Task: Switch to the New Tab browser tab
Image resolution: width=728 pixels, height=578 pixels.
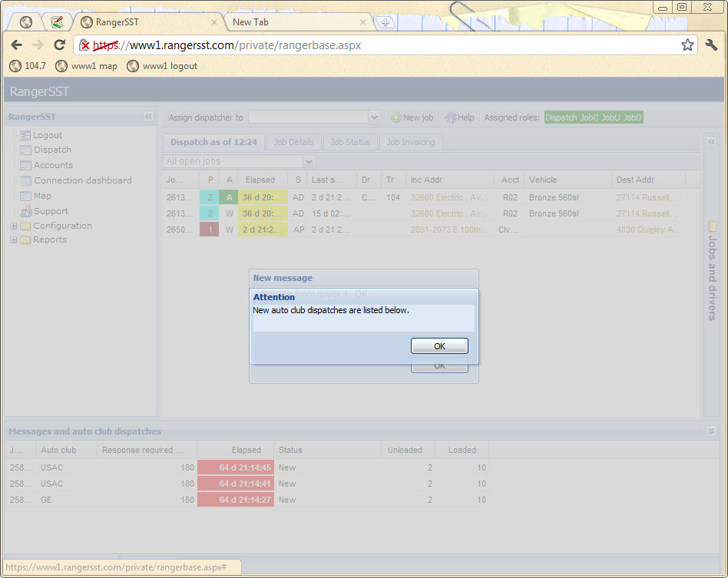Action: (296, 22)
